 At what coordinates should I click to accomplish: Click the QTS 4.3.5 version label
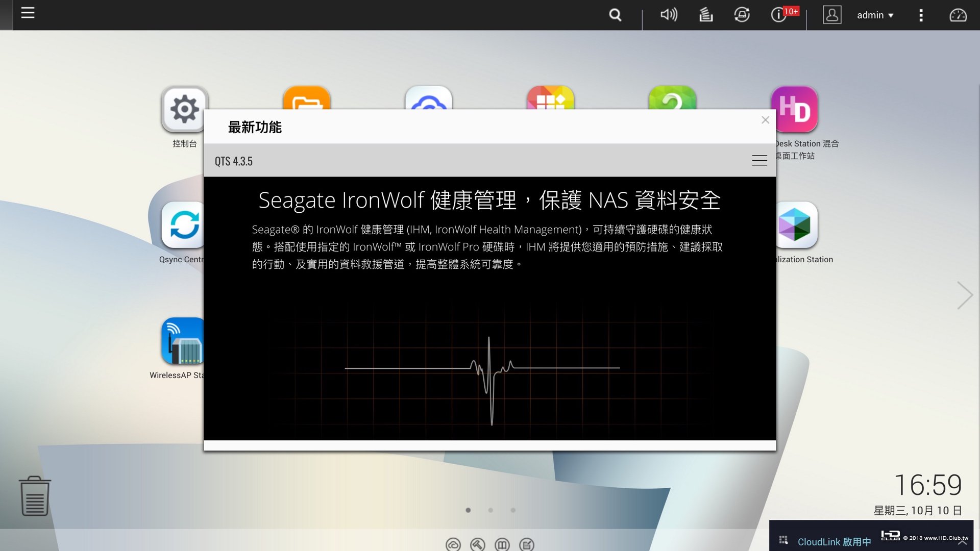(x=233, y=161)
